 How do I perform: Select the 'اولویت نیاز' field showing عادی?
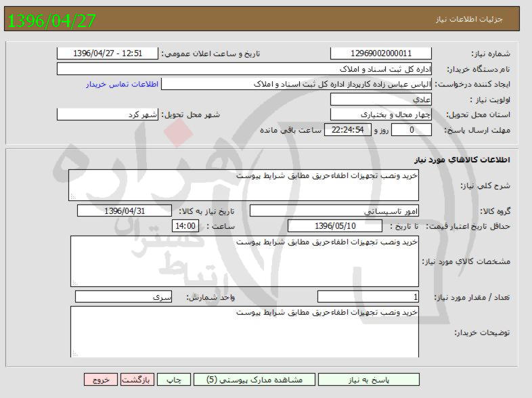tap(381, 99)
